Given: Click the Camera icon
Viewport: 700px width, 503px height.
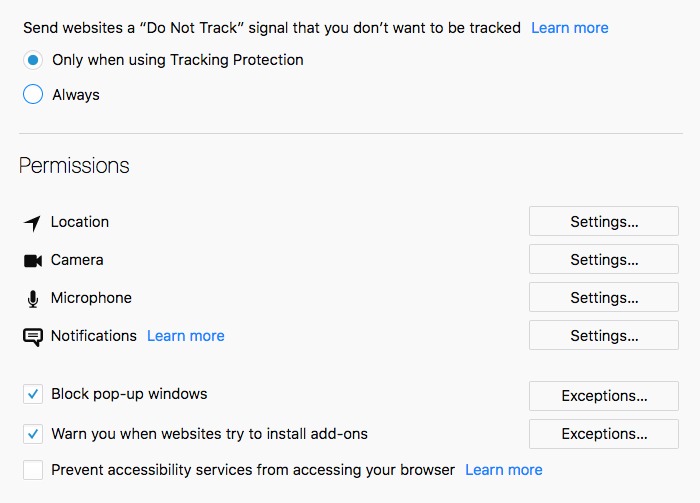Looking at the screenshot, I should [33, 261].
